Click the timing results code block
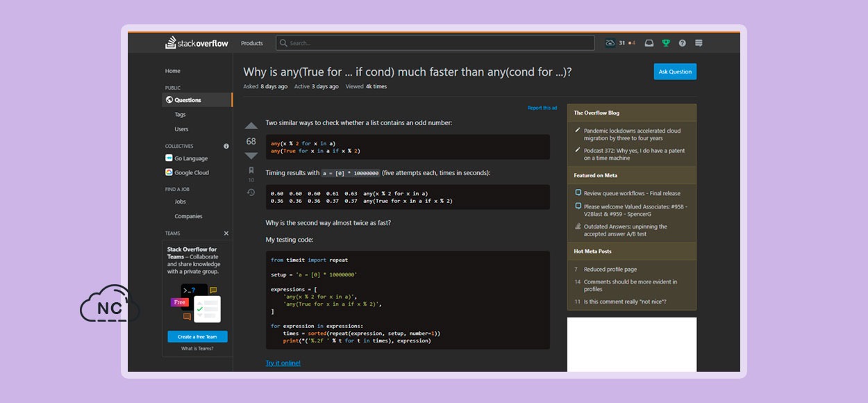 (408, 197)
